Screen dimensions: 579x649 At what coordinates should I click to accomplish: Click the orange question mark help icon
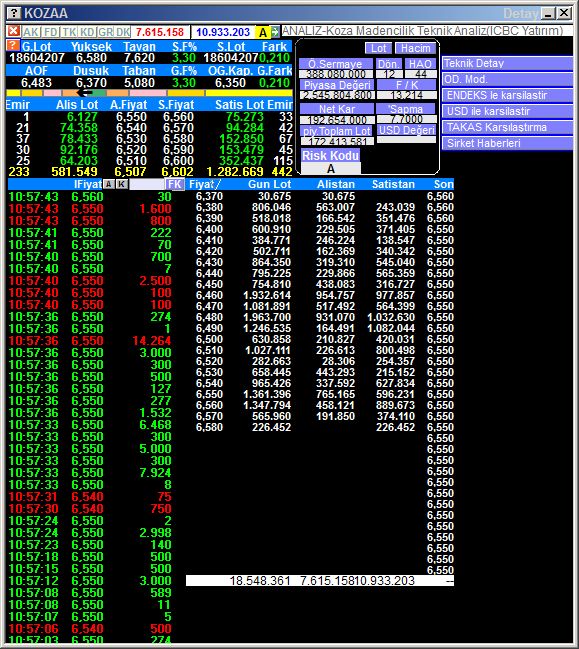(x=13, y=46)
